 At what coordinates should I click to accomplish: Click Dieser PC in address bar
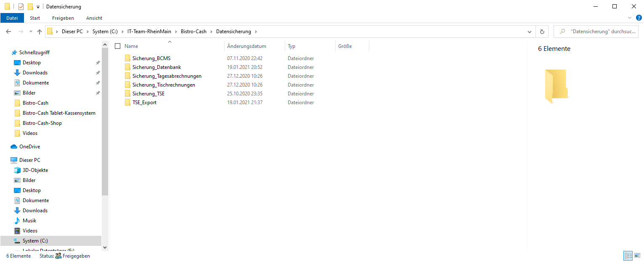[72, 32]
